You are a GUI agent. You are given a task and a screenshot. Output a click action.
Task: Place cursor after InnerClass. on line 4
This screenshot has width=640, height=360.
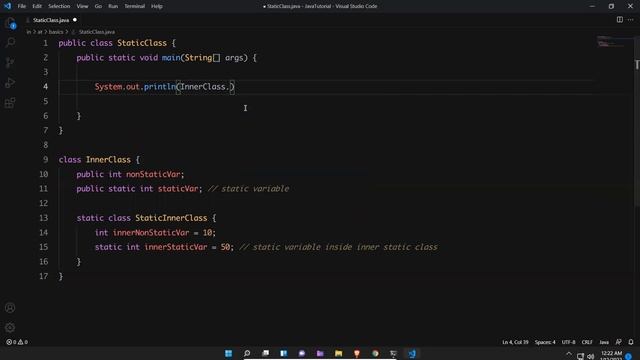[230, 87]
